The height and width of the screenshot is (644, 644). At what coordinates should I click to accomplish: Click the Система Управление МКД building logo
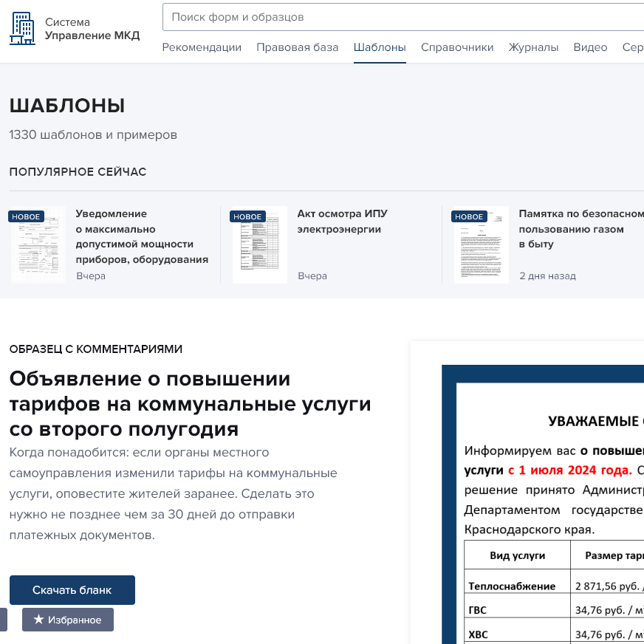click(23, 28)
